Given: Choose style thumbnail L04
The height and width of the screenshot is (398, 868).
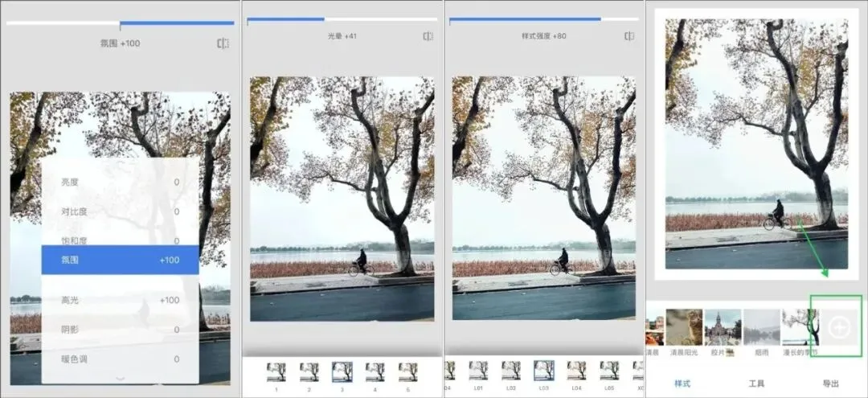Looking at the screenshot, I should (577, 371).
